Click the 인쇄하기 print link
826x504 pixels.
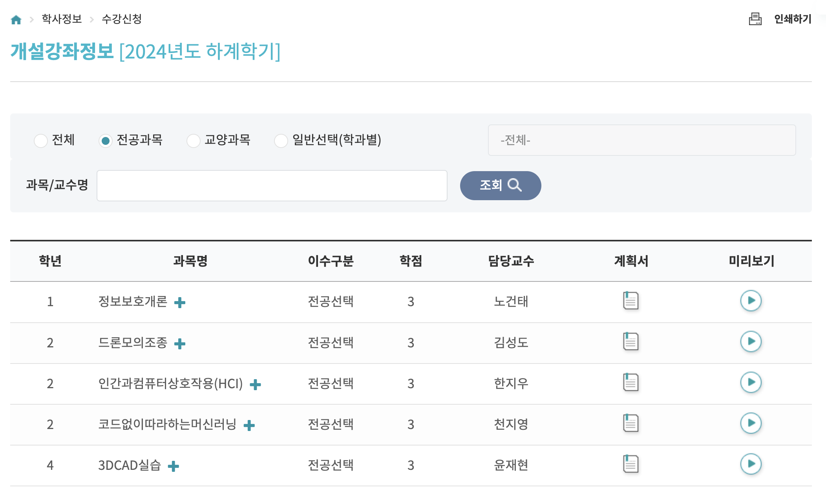tap(792, 19)
